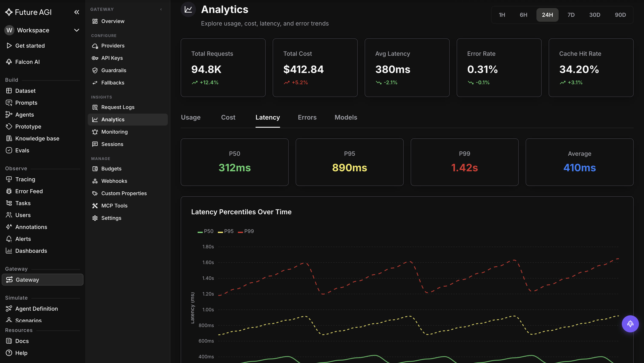Click the Total Cost $412.84 card
The image size is (644, 363).
(315, 67)
